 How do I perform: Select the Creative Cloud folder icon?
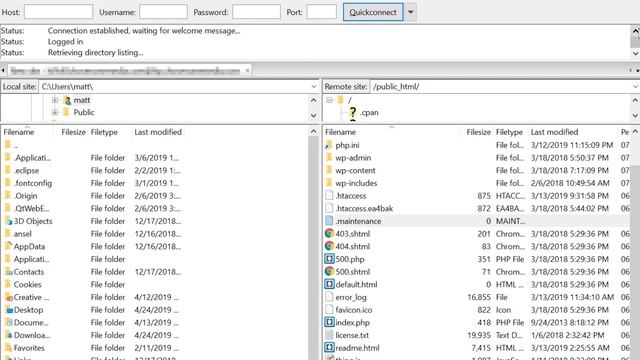[x=8, y=297]
